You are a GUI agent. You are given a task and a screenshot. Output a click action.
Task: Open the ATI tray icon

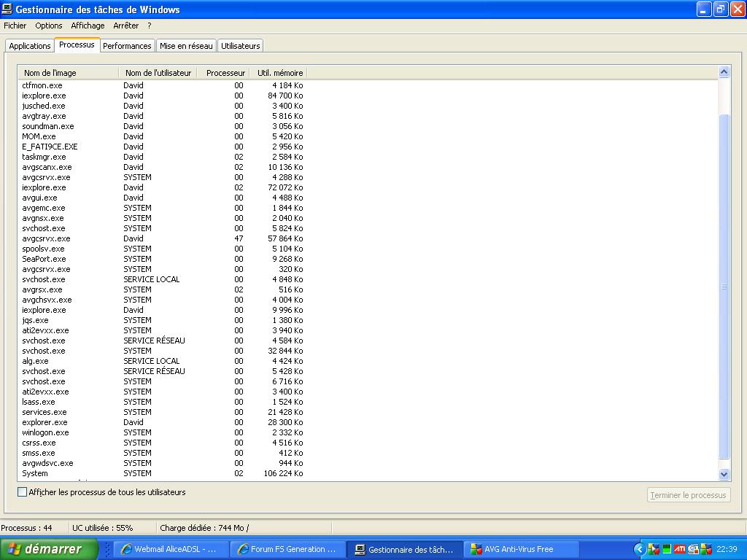tap(679, 549)
